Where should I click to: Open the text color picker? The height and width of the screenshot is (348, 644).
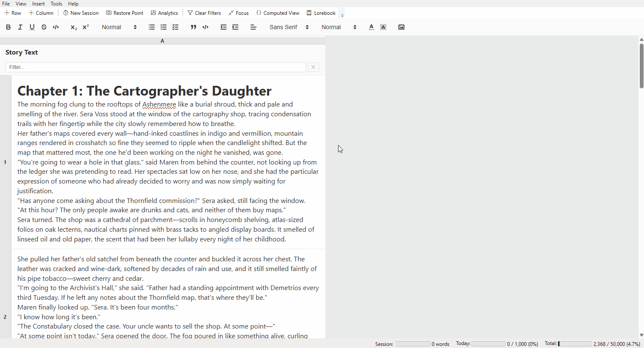(371, 27)
